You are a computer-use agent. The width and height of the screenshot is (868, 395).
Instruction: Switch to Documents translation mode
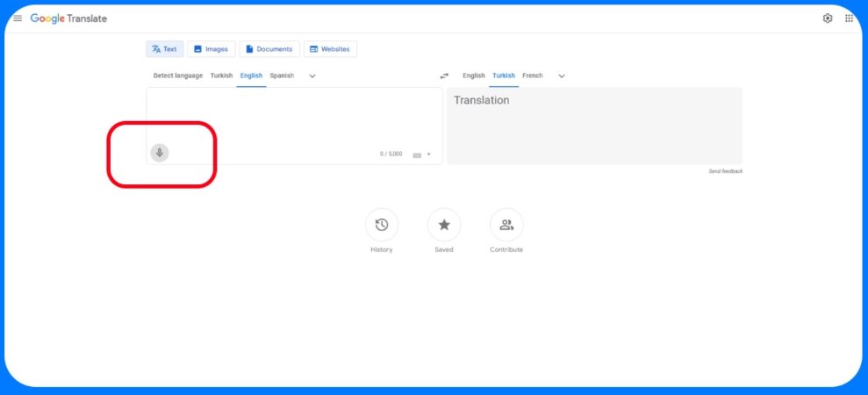click(x=269, y=49)
